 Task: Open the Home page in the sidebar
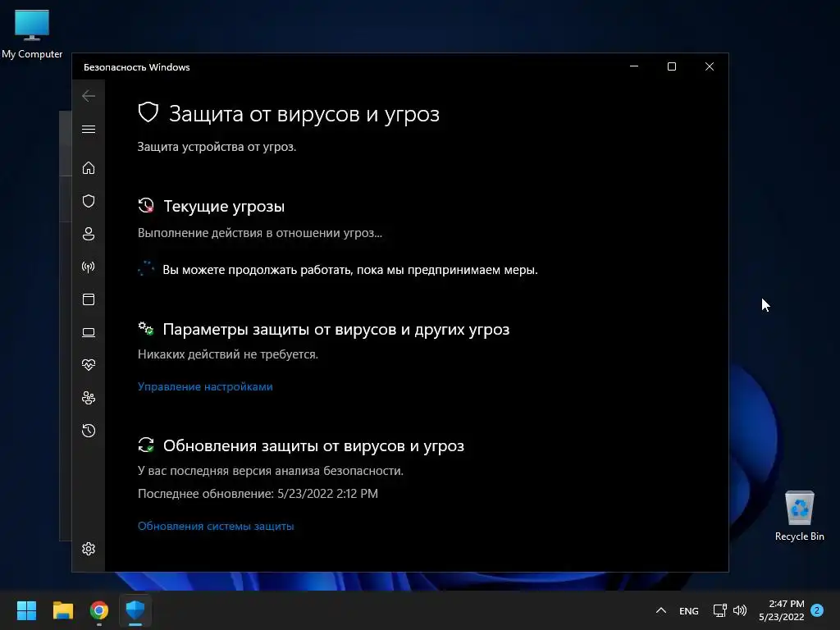(x=89, y=167)
